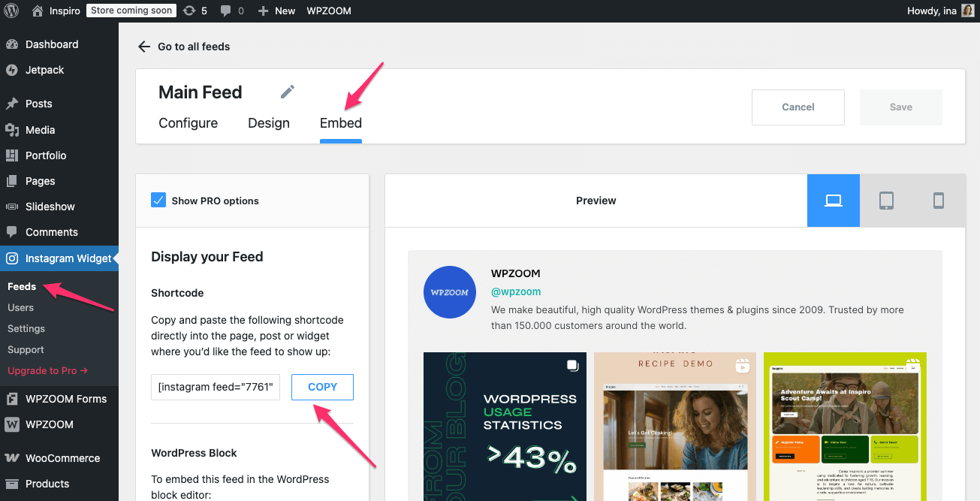Open the Design tab
The image size is (980, 501).
pyautogui.click(x=269, y=123)
